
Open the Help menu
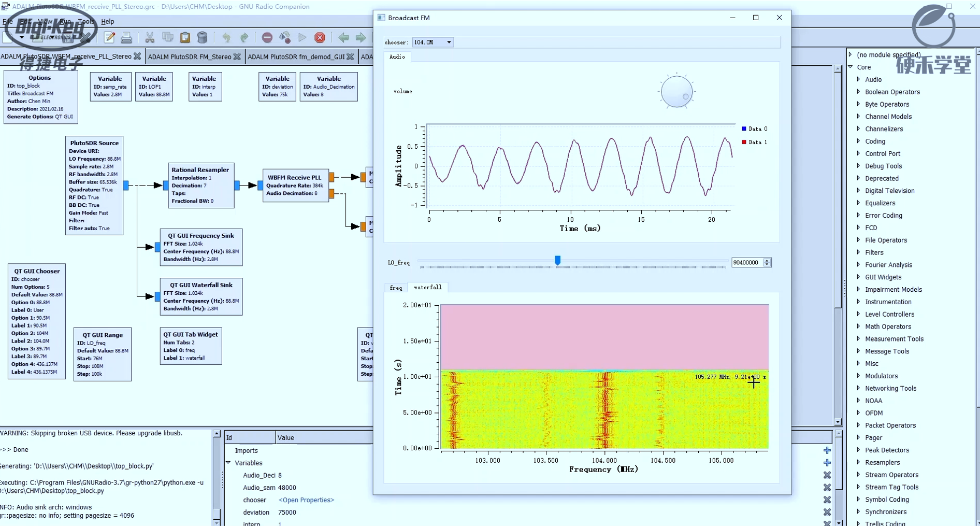coord(108,21)
